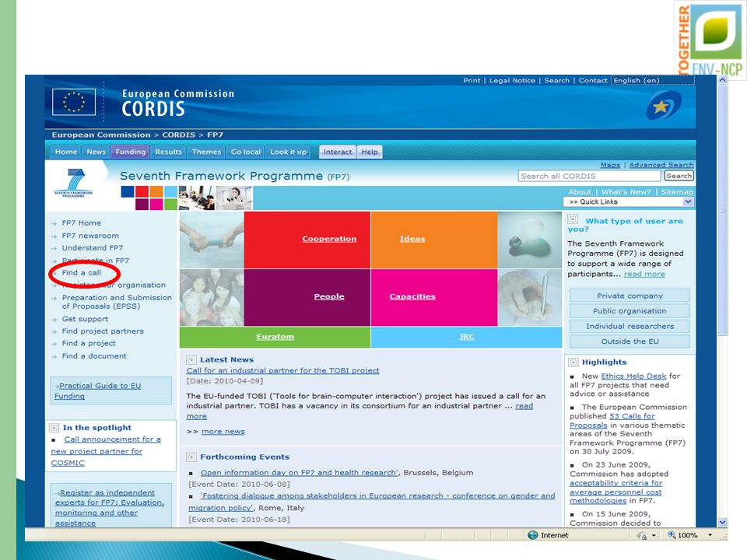Open the '53 Calls for Proposals' link
The image size is (747, 560).
[x=612, y=421]
